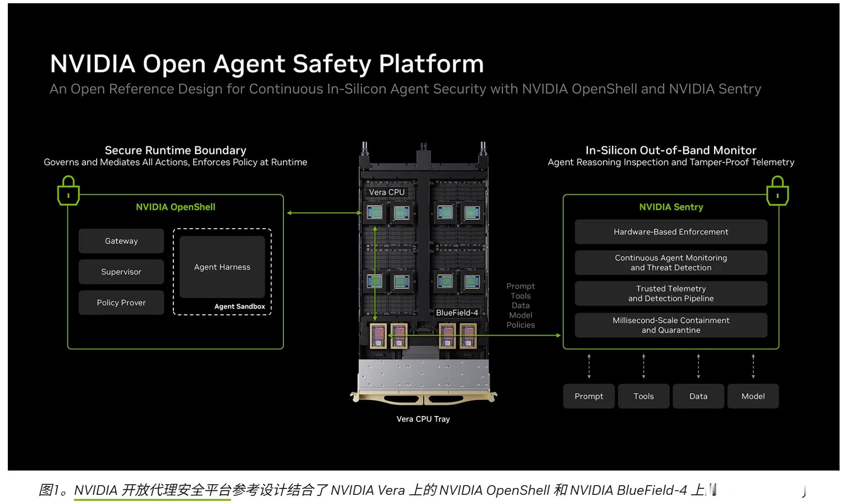
Task: Click Continuous Agent Monitoring and Threat Detection
Action: pos(671,263)
